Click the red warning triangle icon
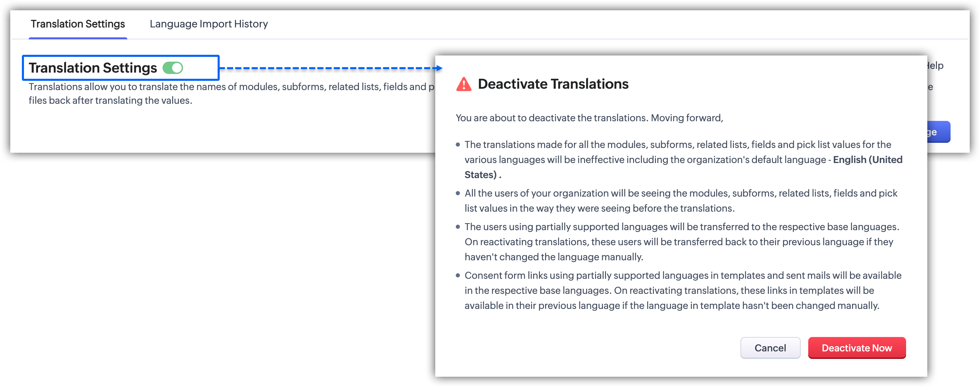Screen dimensions: 980x387 pos(463,84)
